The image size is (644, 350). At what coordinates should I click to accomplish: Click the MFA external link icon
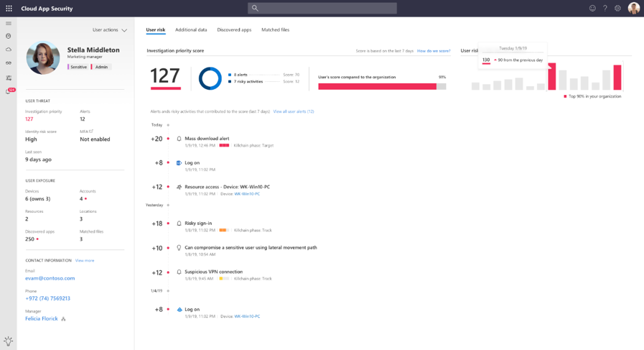(x=91, y=132)
